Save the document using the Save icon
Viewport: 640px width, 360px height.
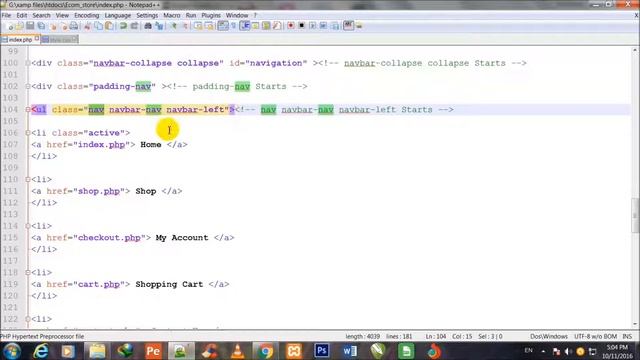pos(30,26)
